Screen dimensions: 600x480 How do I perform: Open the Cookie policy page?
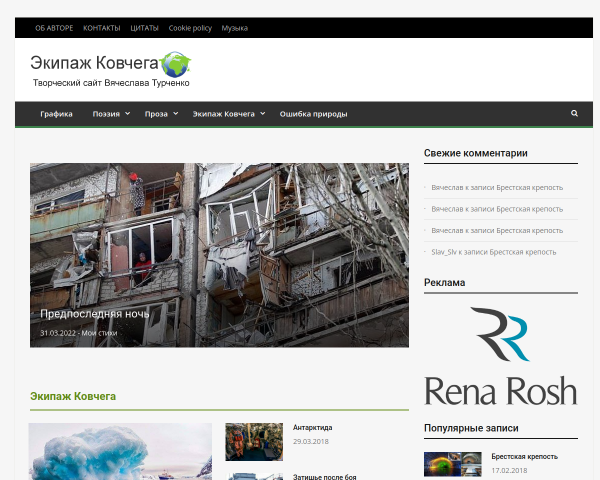[190, 28]
